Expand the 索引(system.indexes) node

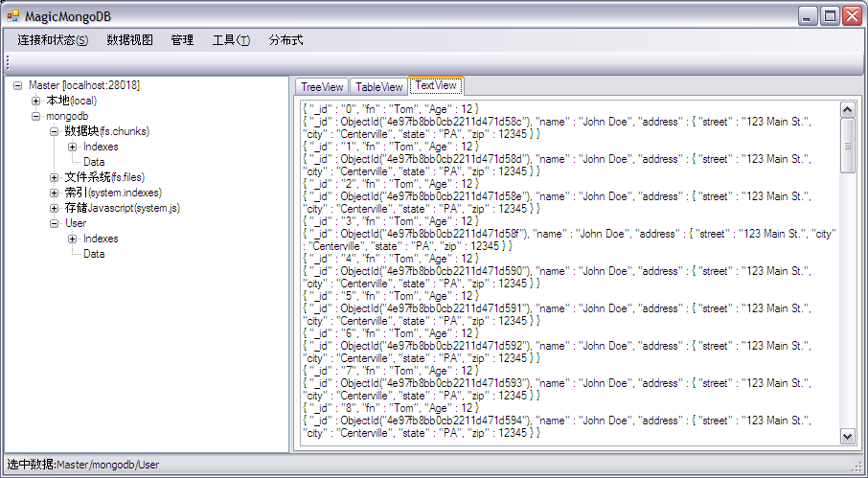(54, 193)
